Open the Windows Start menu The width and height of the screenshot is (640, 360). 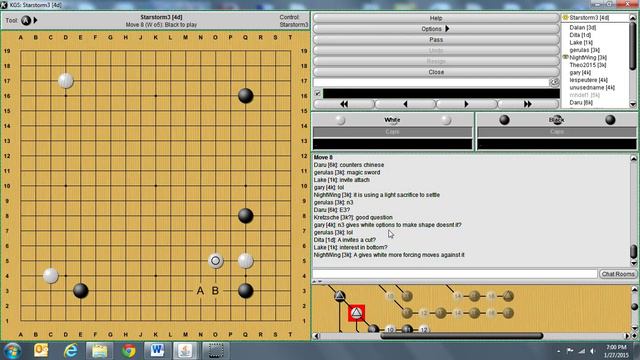click(x=13, y=351)
